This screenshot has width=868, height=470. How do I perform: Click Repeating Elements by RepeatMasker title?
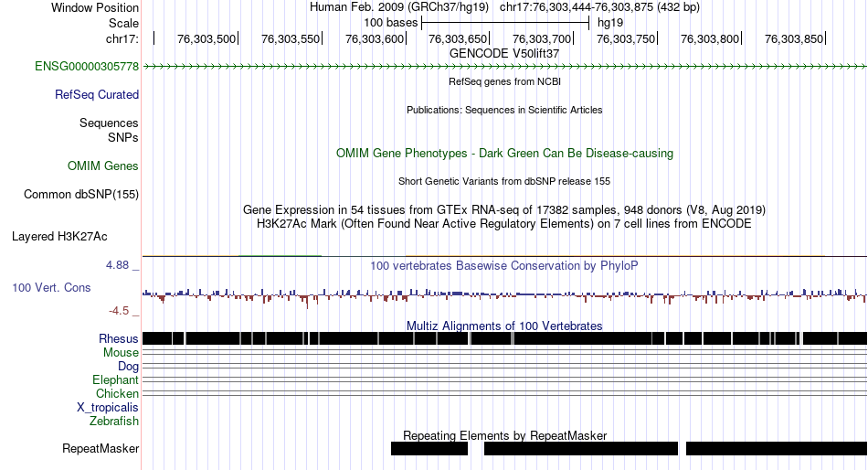(504, 435)
